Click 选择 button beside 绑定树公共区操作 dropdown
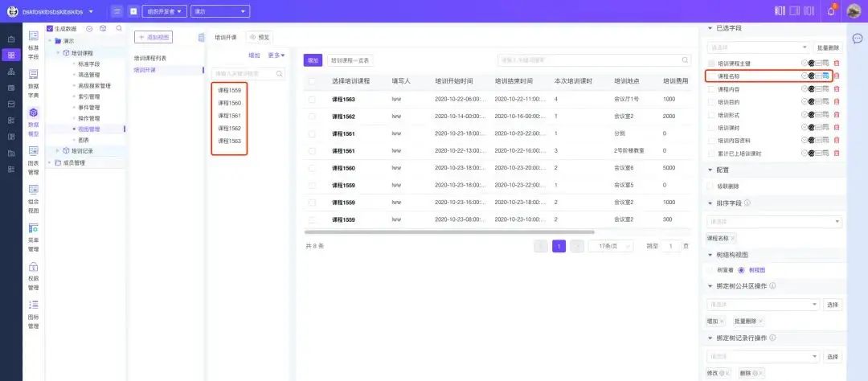Image resolution: width=868 pixels, height=381 pixels. point(833,305)
